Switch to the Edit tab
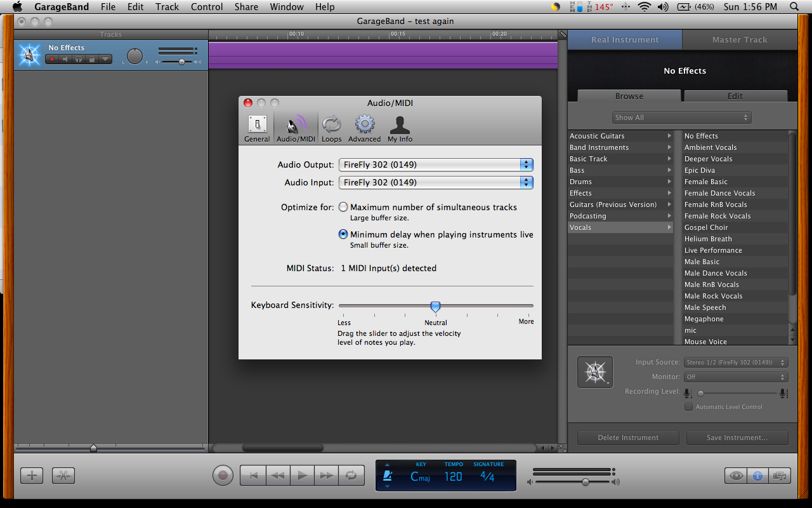This screenshot has width=812, height=508. point(735,96)
